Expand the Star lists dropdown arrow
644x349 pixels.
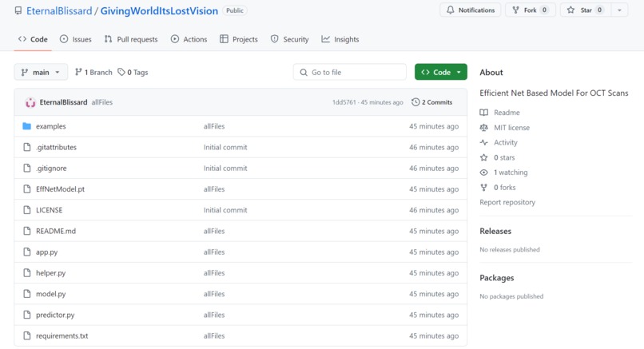click(619, 10)
